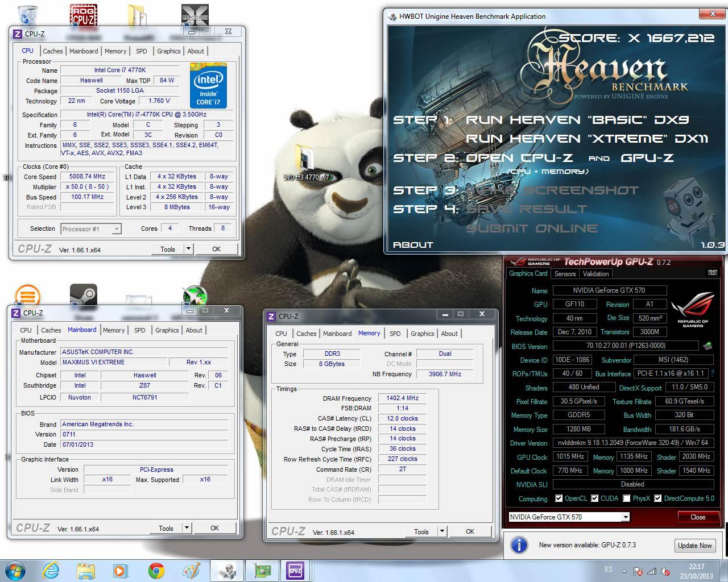Open Memory tab in Mainboard CPU-Z window
The height and width of the screenshot is (582, 728).
pyautogui.click(x=114, y=330)
